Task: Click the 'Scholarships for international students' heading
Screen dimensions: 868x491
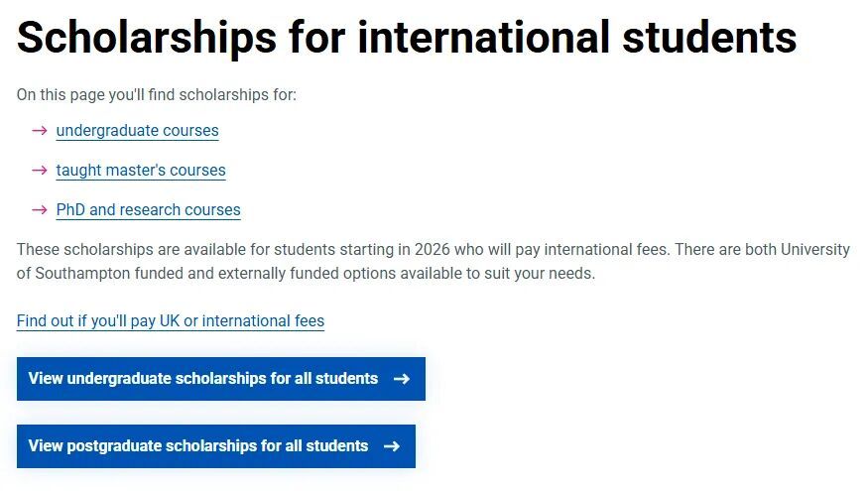Action: [407, 38]
